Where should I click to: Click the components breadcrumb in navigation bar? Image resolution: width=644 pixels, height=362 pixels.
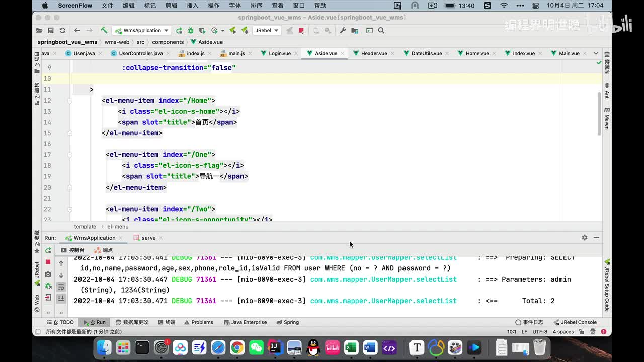coord(168,42)
